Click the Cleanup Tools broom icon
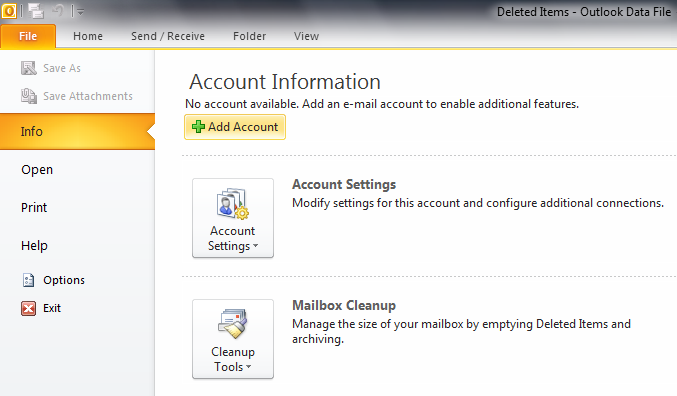677x396 pixels. 233,323
